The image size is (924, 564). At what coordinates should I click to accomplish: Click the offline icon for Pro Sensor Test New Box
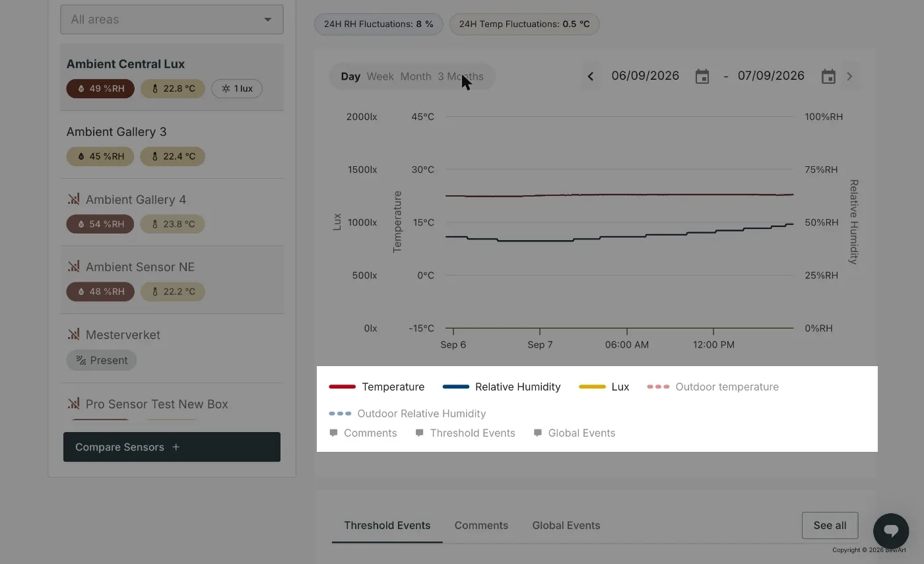coord(73,404)
